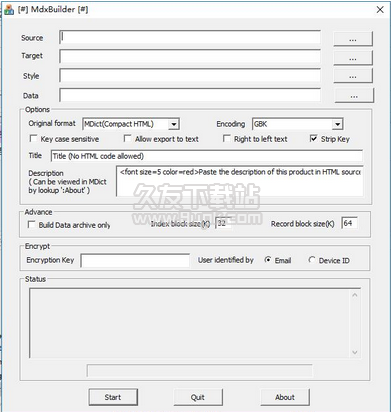Click the Status scrollbar up arrow
The height and width of the screenshot is (412, 391).
tap(355, 295)
